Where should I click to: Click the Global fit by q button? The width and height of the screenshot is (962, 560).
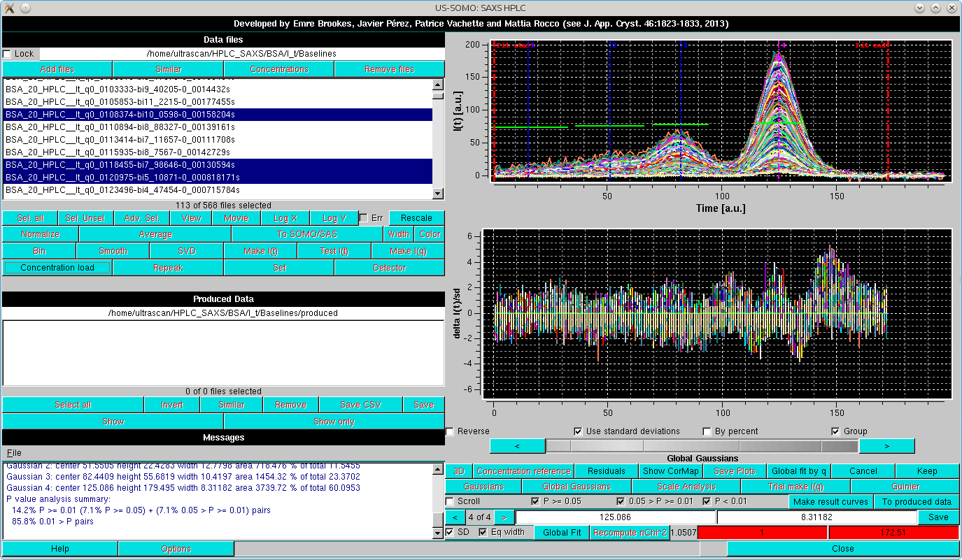click(x=799, y=471)
